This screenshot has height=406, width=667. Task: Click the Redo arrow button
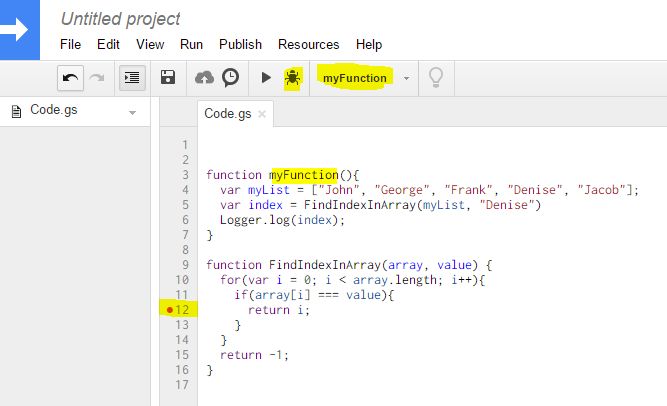click(x=97, y=78)
